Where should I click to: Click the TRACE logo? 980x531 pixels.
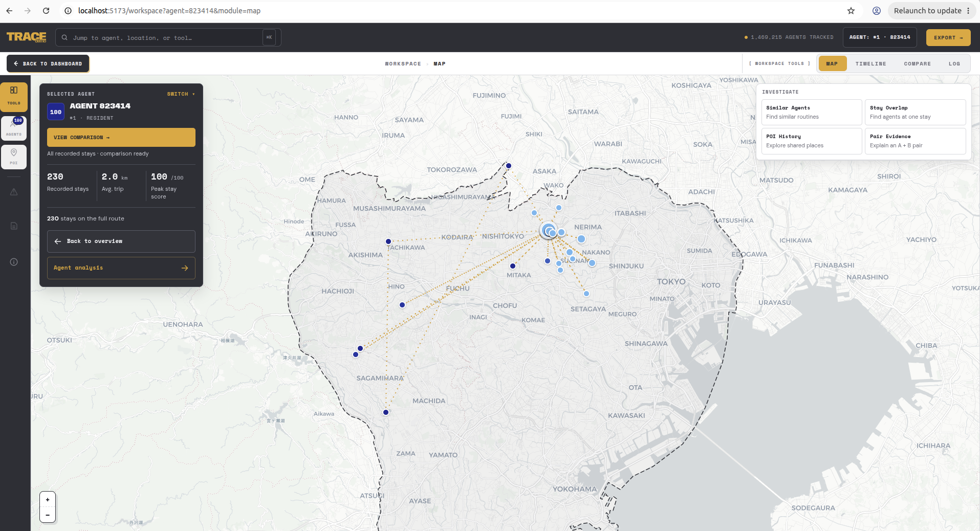click(x=27, y=37)
